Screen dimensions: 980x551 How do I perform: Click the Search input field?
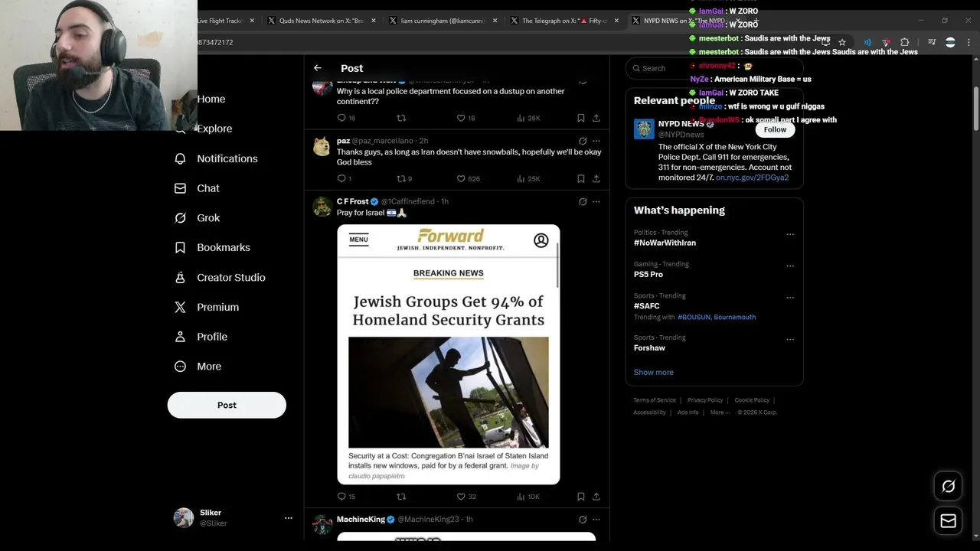coord(714,68)
